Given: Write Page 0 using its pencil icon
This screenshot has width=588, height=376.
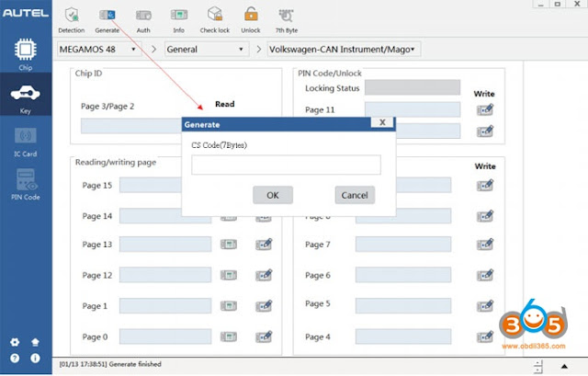Looking at the screenshot, I should coord(264,336).
